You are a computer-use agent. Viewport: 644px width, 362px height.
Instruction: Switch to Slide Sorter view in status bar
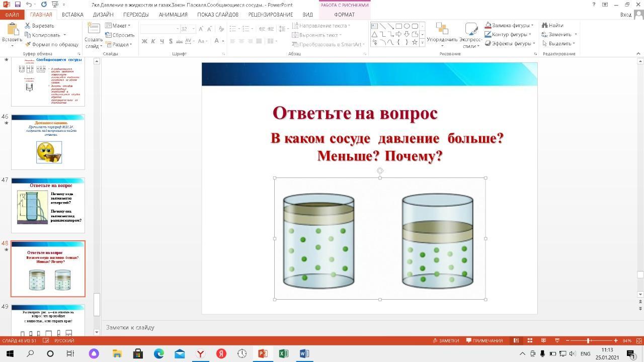[x=529, y=340]
